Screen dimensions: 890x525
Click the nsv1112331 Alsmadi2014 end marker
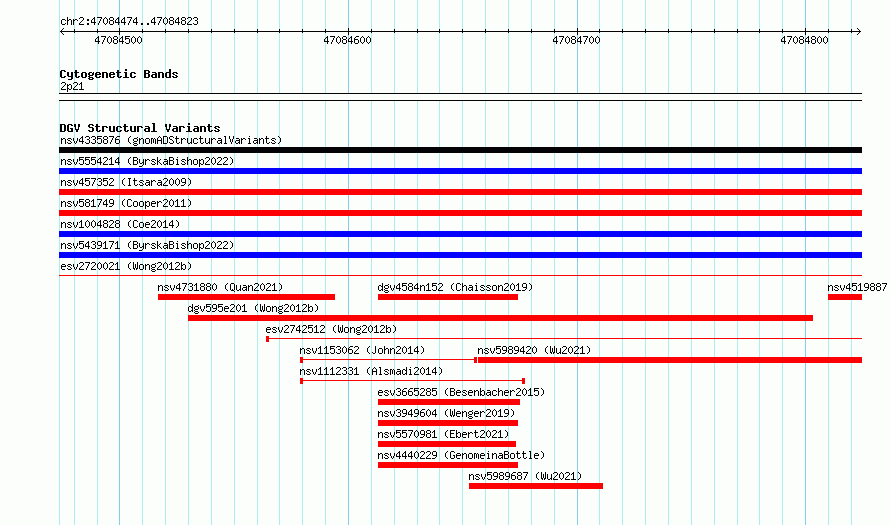point(523,381)
